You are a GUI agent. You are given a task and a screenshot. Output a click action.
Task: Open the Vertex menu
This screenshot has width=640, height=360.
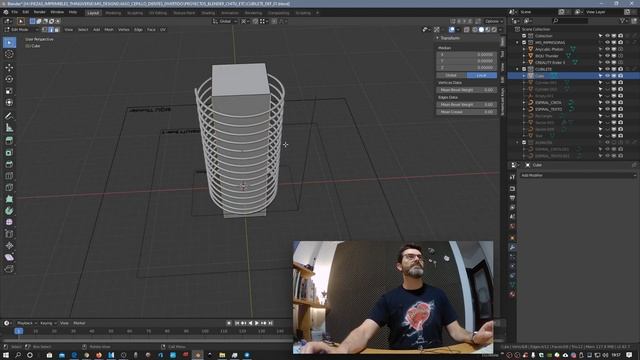[124, 29]
